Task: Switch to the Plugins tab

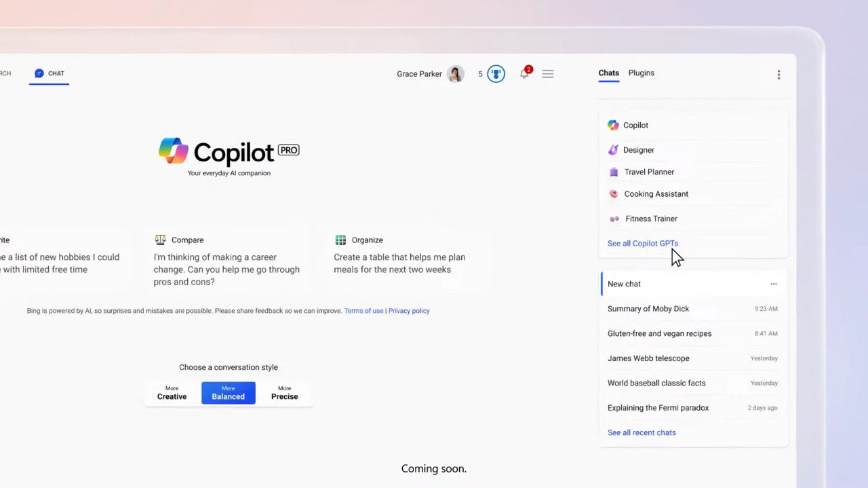Action: coord(641,73)
